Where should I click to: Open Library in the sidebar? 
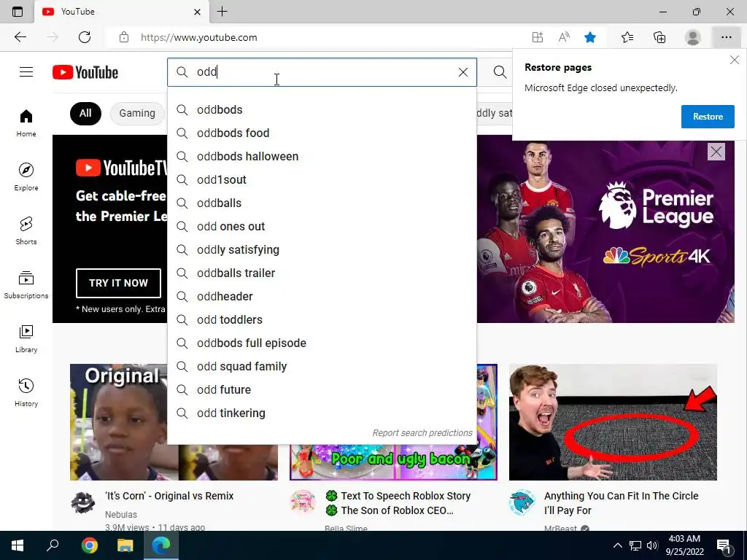[x=26, y=338]
